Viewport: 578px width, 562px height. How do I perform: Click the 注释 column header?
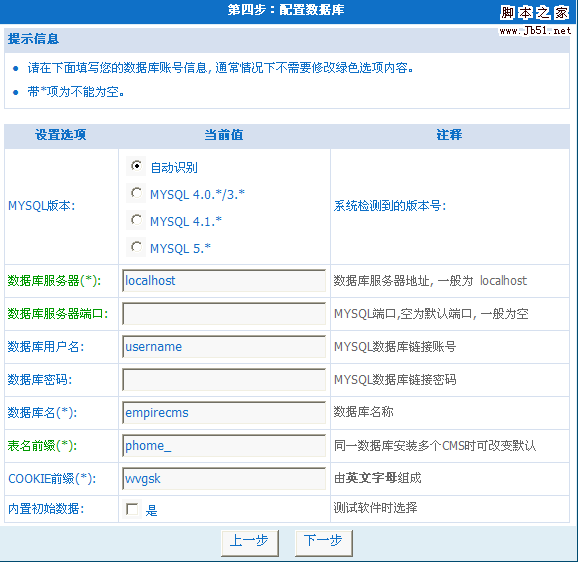(449, 135)
